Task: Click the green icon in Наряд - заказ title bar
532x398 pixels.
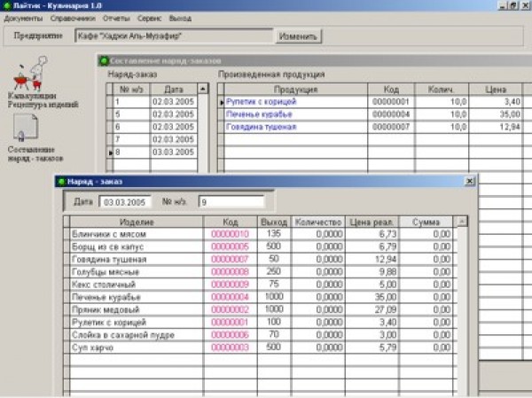Action: pos(61,182)
